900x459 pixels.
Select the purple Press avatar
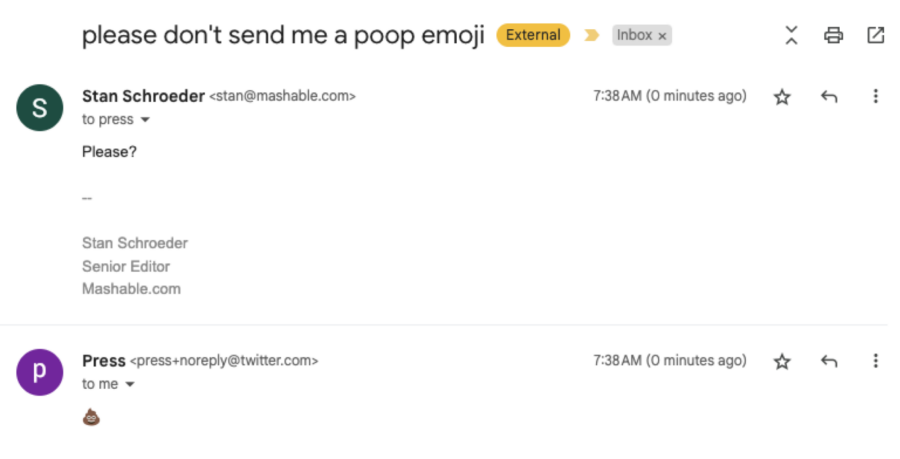pos(40,372)
